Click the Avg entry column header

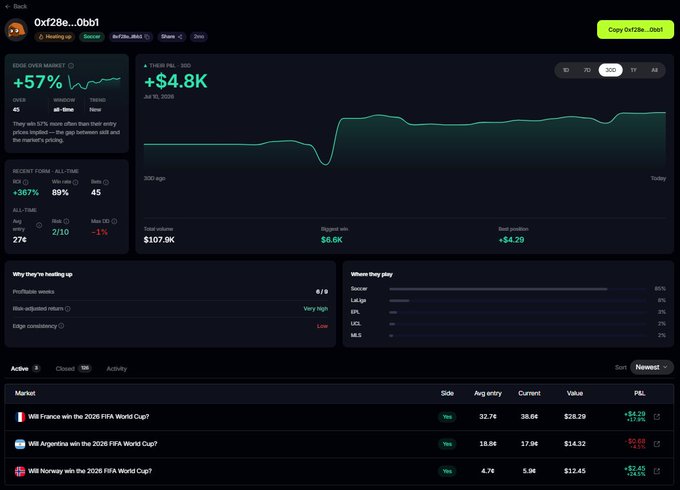[487, 393]
